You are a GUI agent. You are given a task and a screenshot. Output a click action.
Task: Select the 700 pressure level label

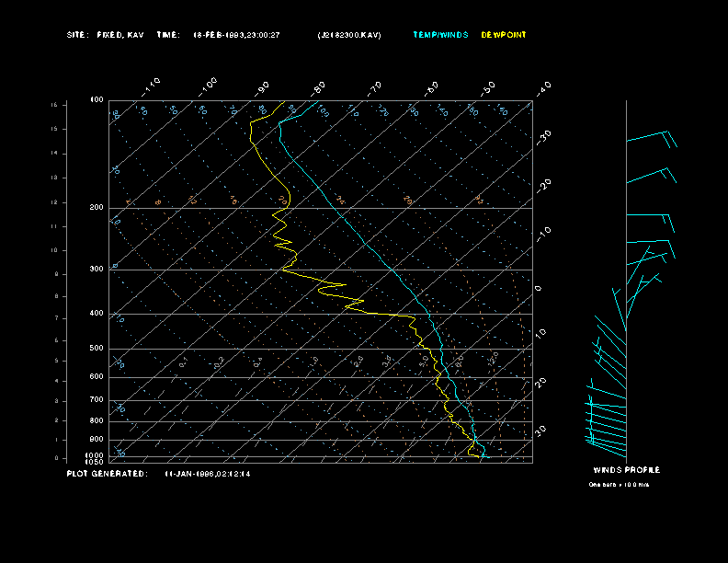tap(97, 400)
